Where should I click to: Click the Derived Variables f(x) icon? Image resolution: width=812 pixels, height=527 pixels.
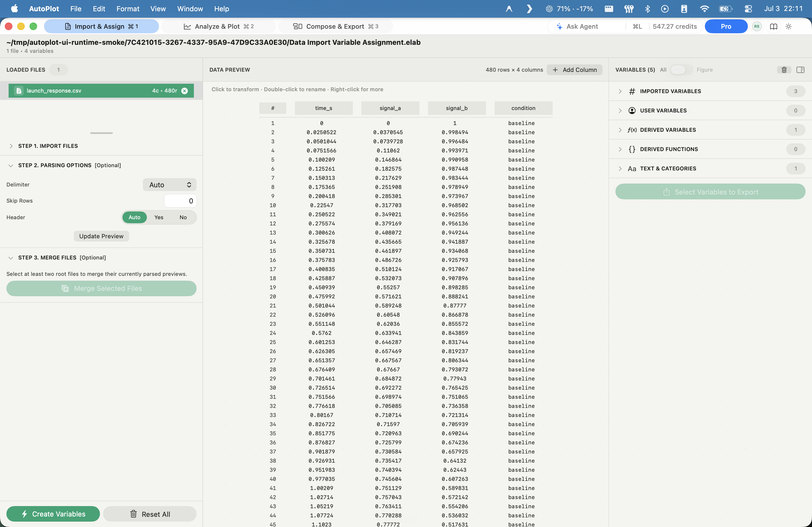click(632, 130)
